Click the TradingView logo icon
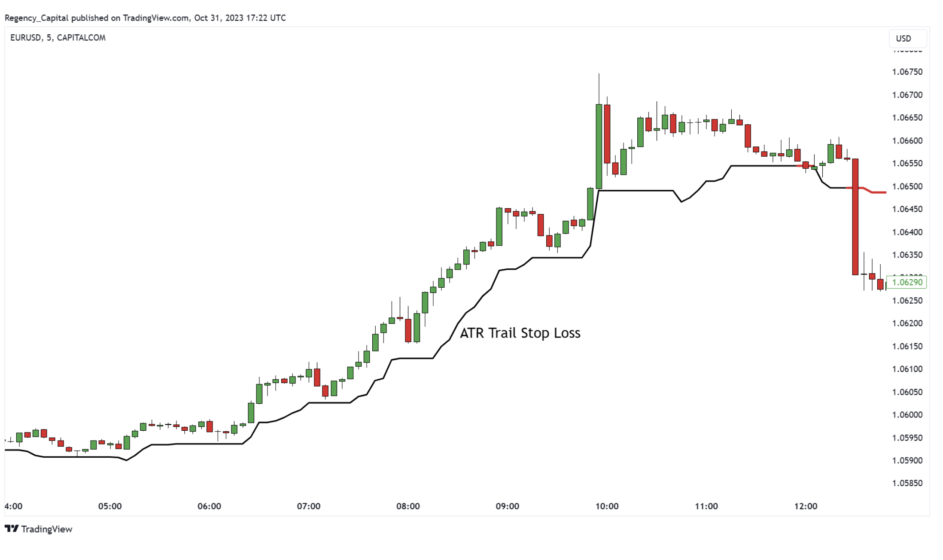 point(12,529)
